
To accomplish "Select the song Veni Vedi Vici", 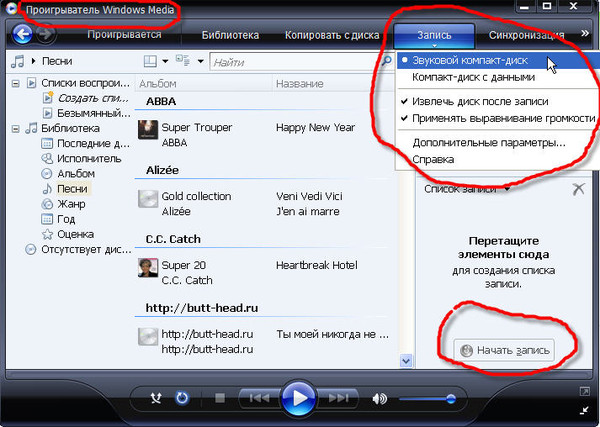I will click(309, 196).
